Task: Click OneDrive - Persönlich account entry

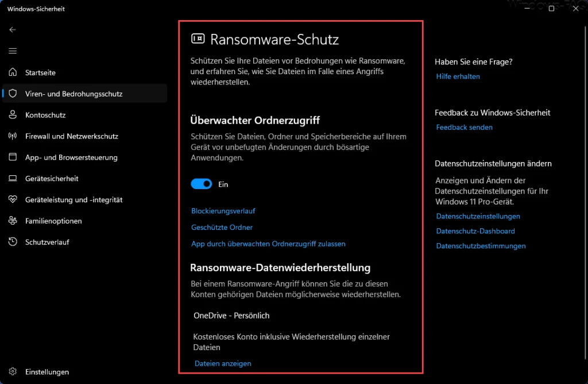Action: (231, 316)
